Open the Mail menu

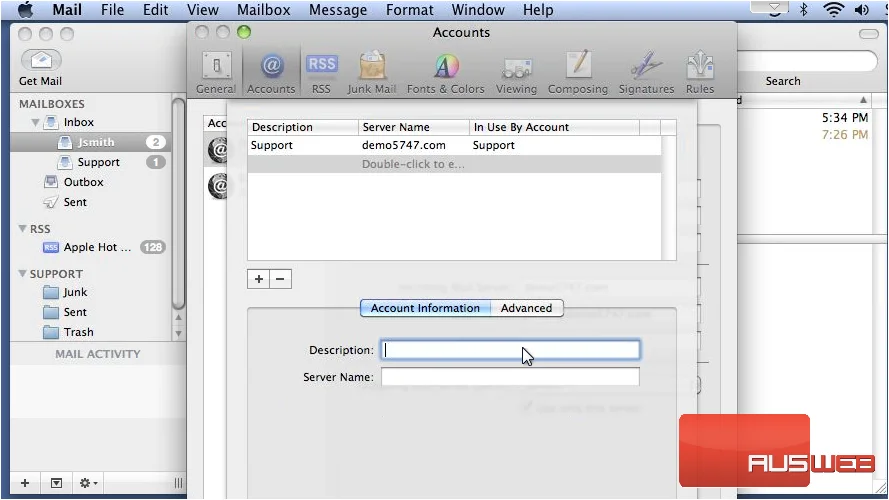[67, 10]
